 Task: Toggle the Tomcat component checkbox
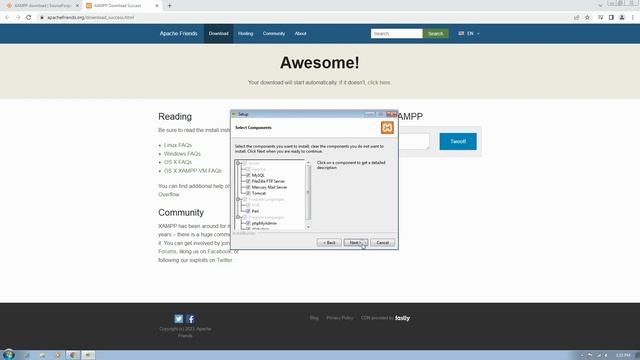coord(248,193)
